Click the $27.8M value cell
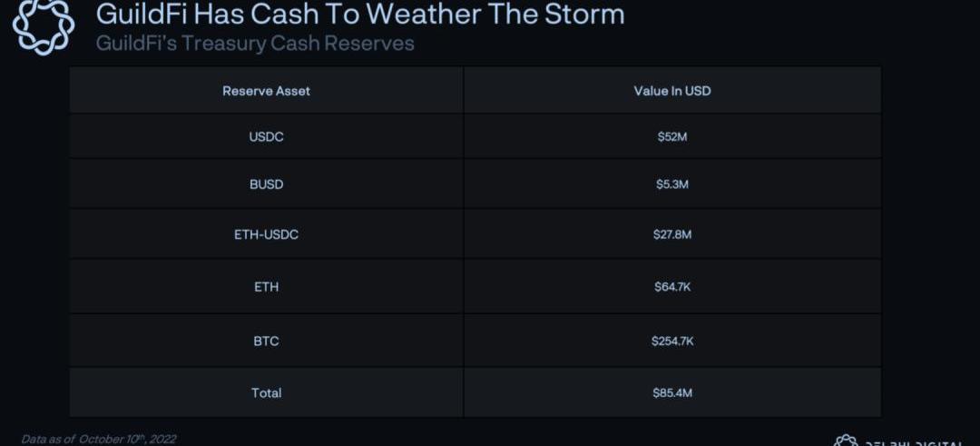Viewport: 980px width, 446px height. [671, 234]
